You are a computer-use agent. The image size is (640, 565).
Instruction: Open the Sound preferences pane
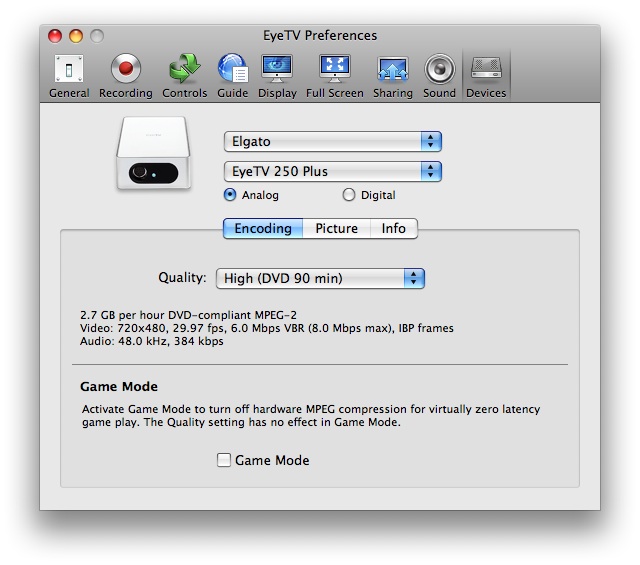439,76
